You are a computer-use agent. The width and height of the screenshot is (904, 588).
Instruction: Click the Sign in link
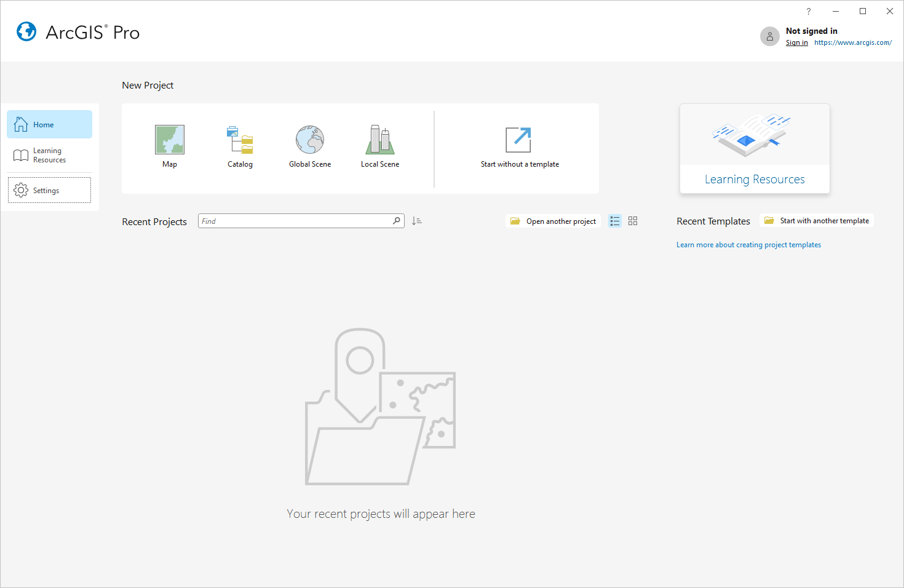coord(796,42)
